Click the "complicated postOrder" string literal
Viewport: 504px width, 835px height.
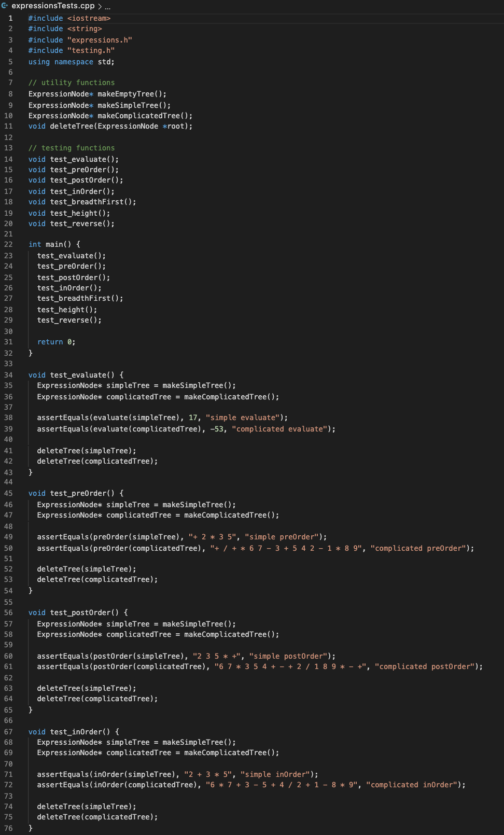point(425,666)
